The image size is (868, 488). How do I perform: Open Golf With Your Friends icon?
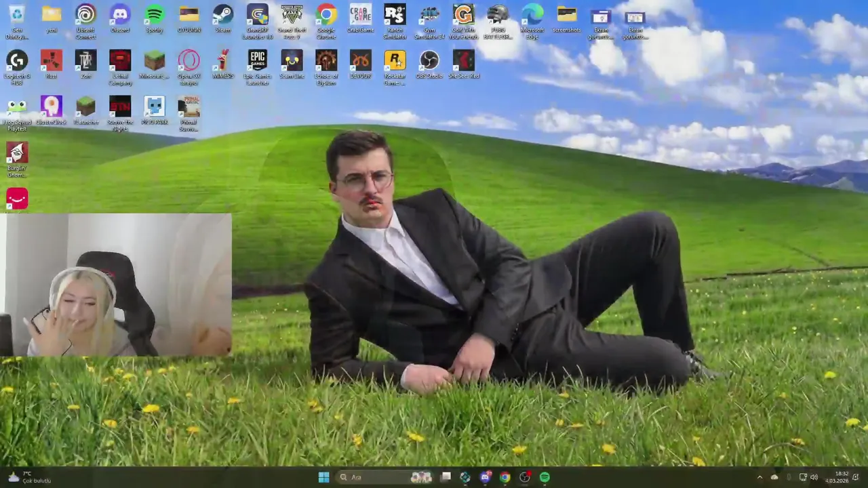click(x=464, y=22)
